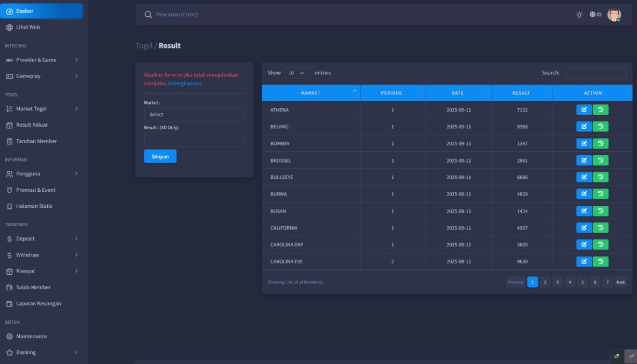Open the Market select dropdown
Screen dimensions: 637x364
194,115
